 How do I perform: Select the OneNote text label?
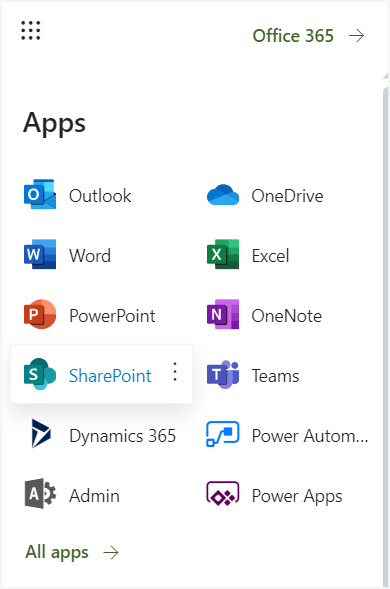pos(287,316)
